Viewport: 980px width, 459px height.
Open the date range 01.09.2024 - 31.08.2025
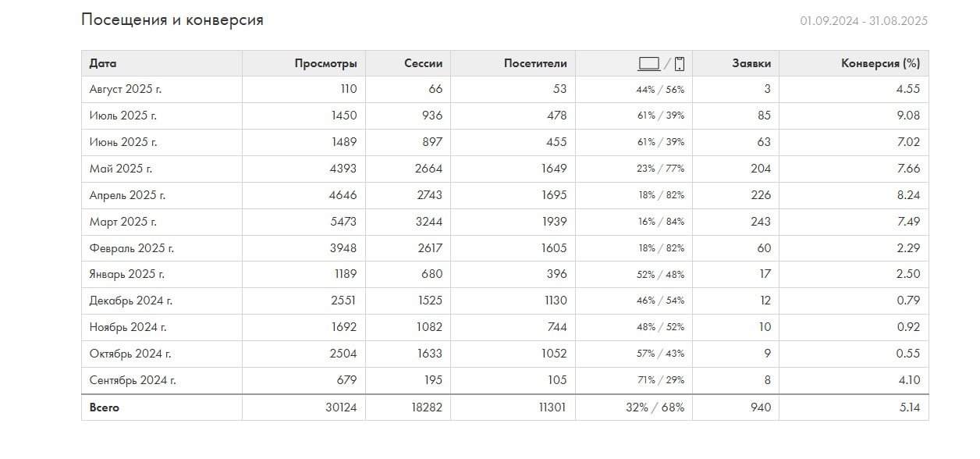click(863, 21)
